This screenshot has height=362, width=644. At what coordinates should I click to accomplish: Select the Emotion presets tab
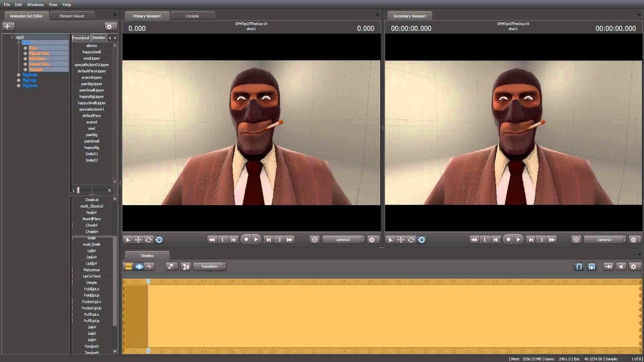(x=99, y=38)
